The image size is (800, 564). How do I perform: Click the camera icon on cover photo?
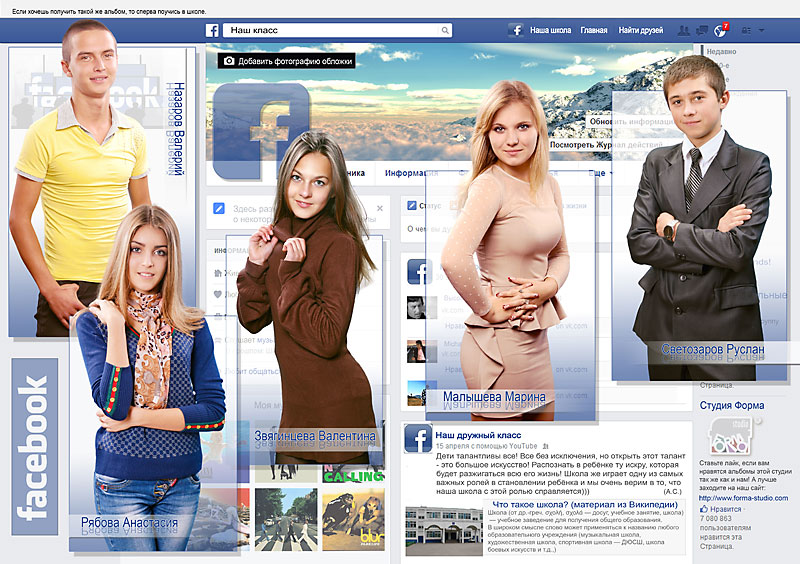(229, 61)
